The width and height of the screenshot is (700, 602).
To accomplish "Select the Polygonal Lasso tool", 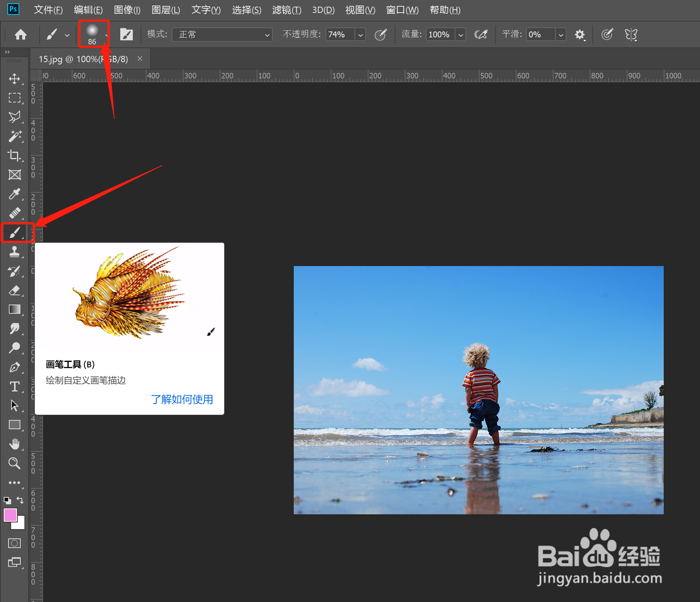I will pos(14,117).
